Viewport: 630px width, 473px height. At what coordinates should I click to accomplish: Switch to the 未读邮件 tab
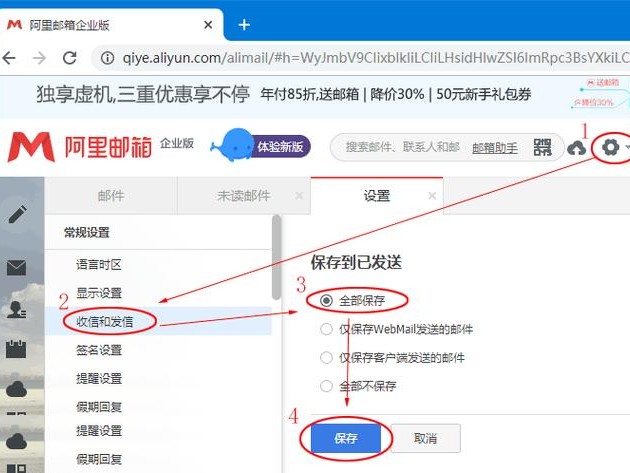click(243, 196)
